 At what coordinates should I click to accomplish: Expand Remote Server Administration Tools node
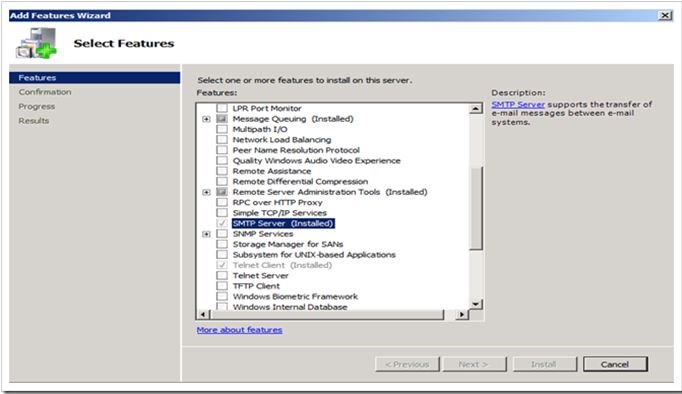pyautogui.click(x=206, y=192)
